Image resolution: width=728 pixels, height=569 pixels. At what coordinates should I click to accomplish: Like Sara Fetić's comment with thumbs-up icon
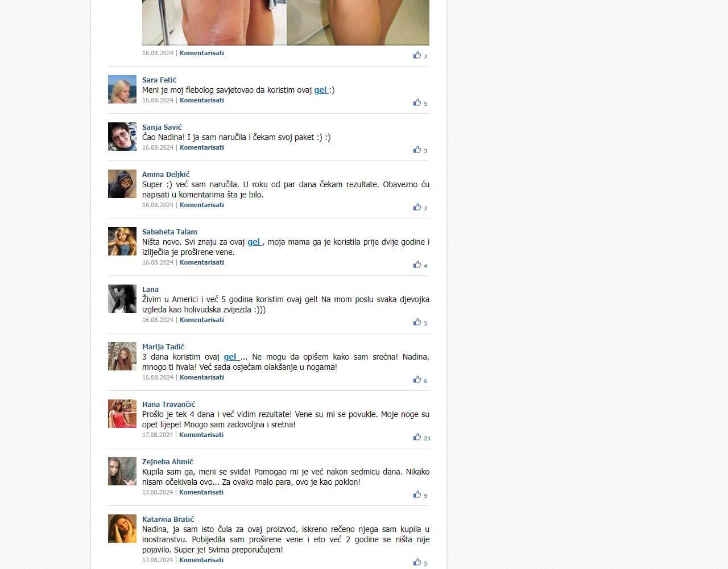[x=417, y=102]
